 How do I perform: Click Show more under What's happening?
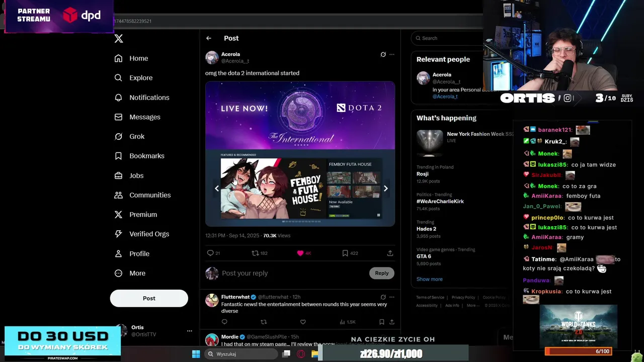tap(430, 279)
